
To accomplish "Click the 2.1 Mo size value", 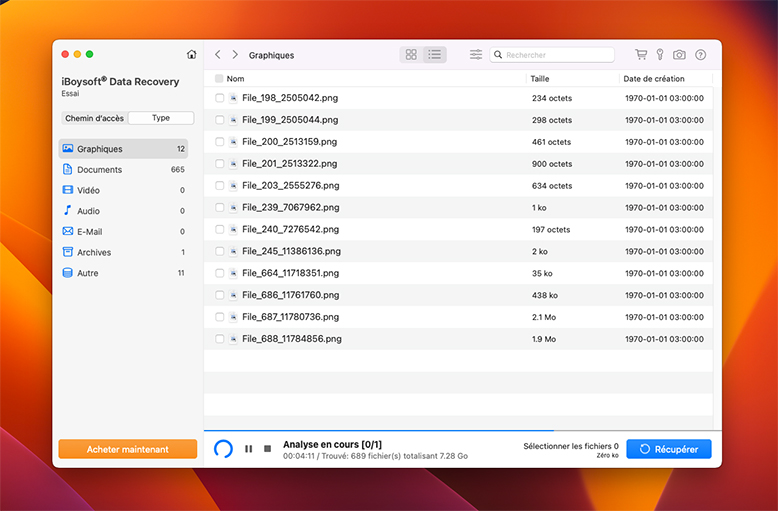I will point(544,317).
